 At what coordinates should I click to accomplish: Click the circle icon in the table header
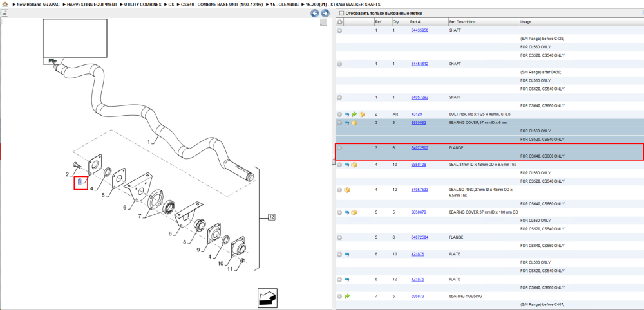339,22
